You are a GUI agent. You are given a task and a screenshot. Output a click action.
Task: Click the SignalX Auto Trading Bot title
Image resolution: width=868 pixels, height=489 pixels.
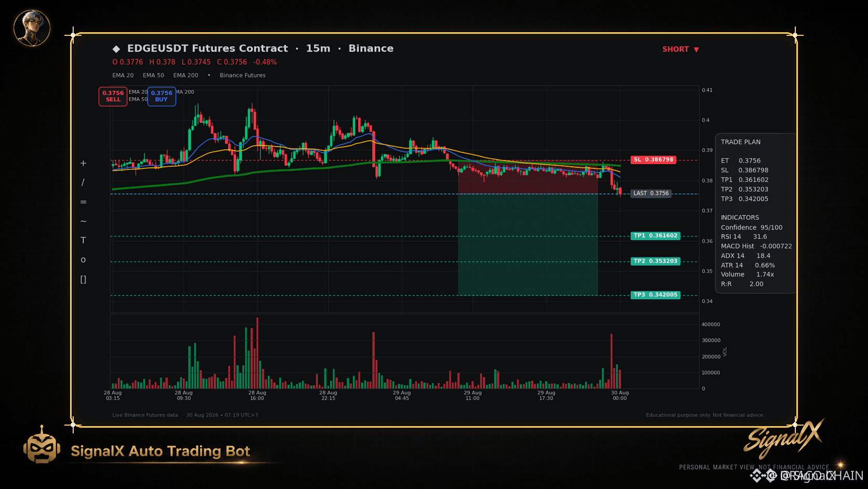pos(160,451)
